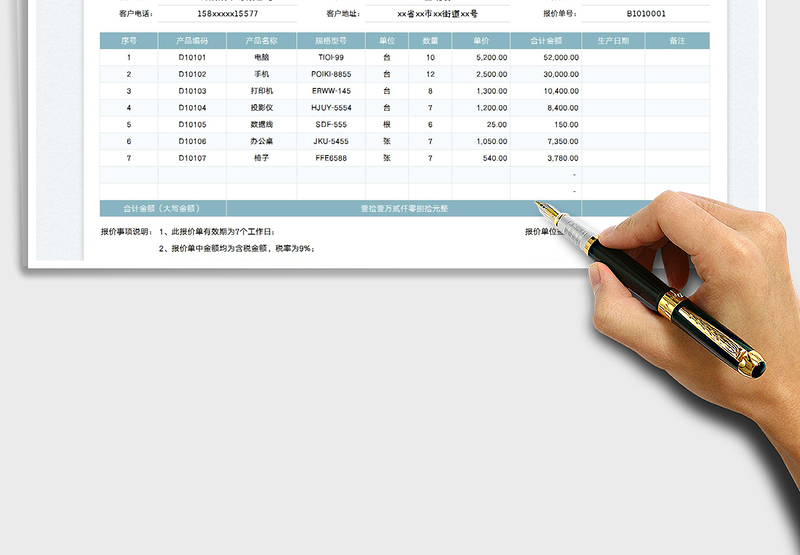Select the total amount cell 52,000.00
This screenshot has height=555, width=800.
[546, 58]
